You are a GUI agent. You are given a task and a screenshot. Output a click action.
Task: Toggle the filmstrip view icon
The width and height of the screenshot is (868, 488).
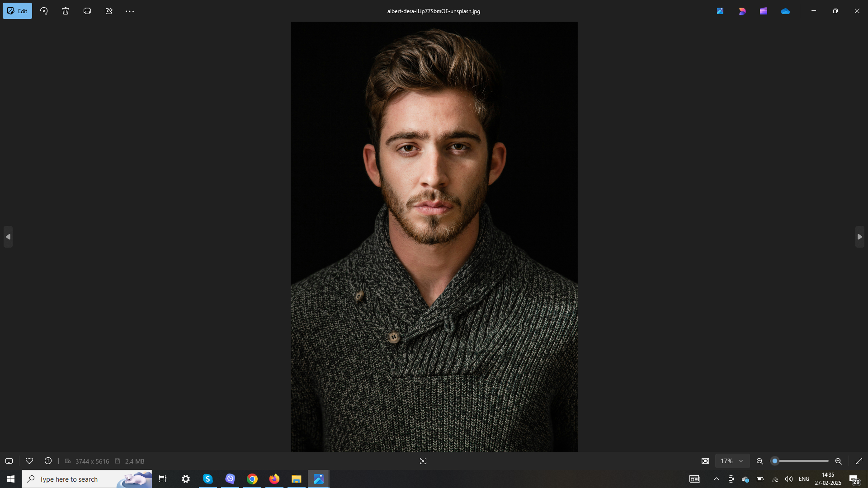9,461
